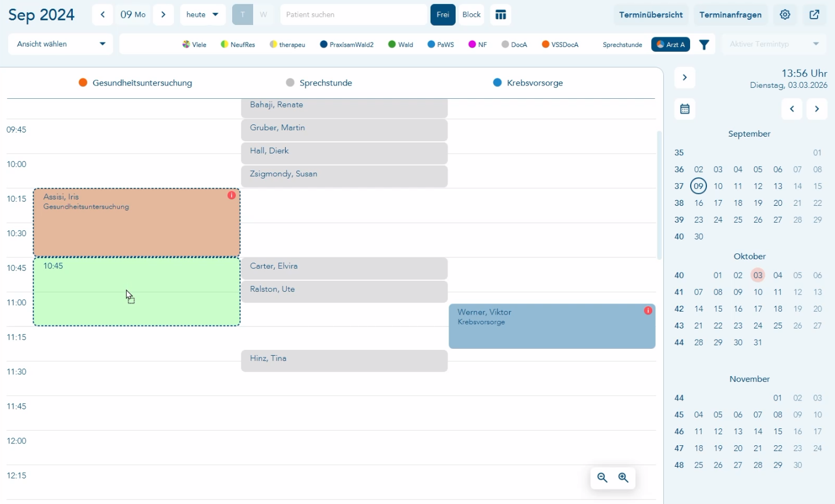
Task: Open the Terminanfragen tab
Action: click(730, 15)
